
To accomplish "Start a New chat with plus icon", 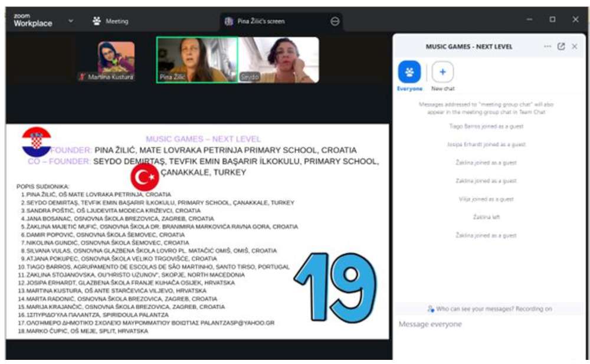I will [442, 72].
